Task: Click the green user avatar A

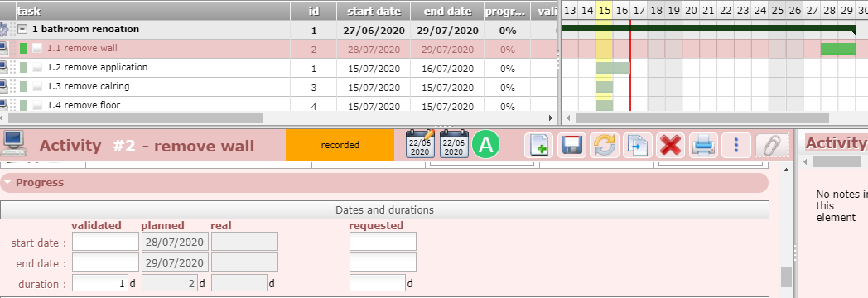Action: coord(486,145)
